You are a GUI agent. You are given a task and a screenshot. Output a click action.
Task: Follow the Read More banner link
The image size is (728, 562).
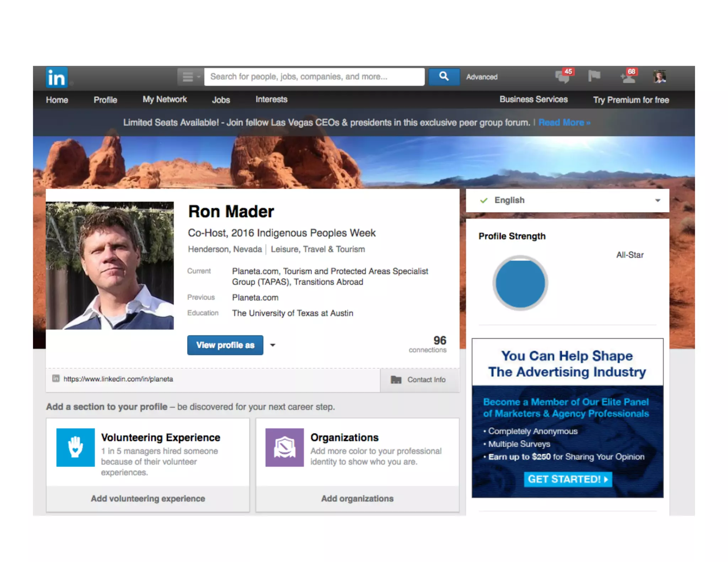click(564, 123)
